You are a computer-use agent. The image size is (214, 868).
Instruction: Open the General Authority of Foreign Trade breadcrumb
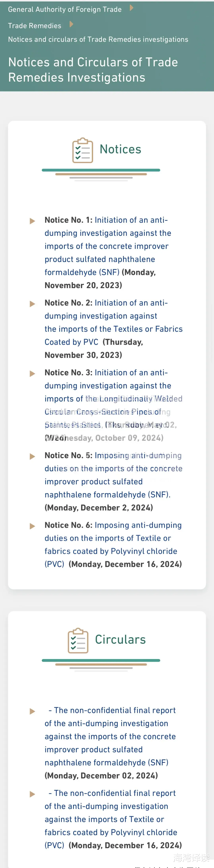coord(65,10)
